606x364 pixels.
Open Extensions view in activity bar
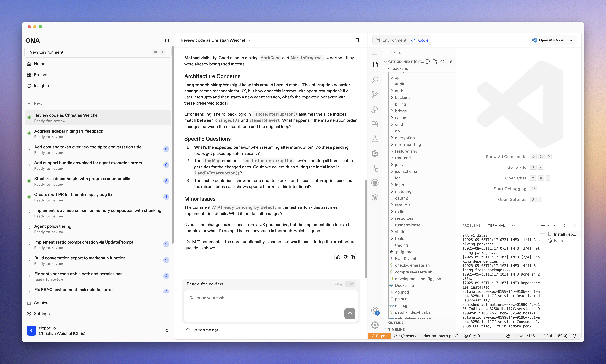tap(375, 124)
